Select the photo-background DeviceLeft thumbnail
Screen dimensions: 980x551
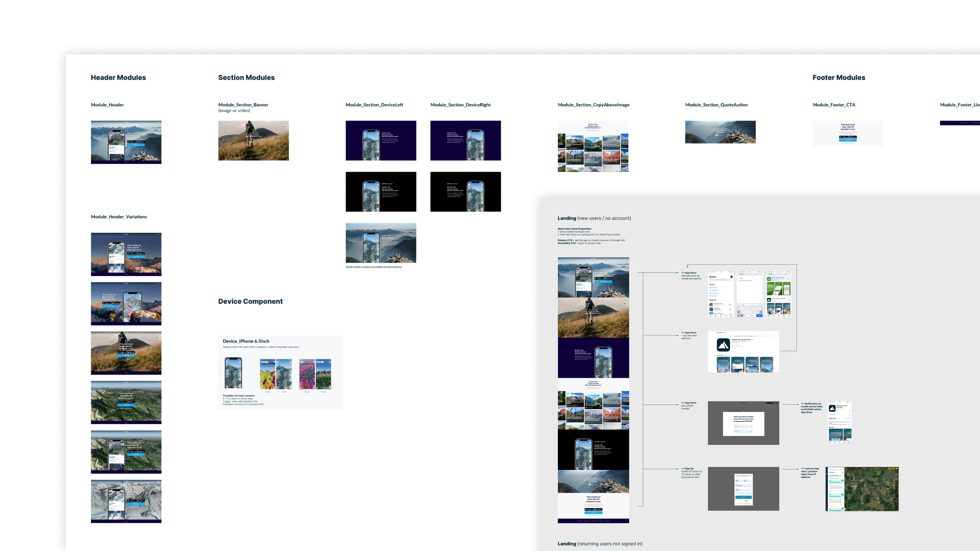tap(381, 243)
